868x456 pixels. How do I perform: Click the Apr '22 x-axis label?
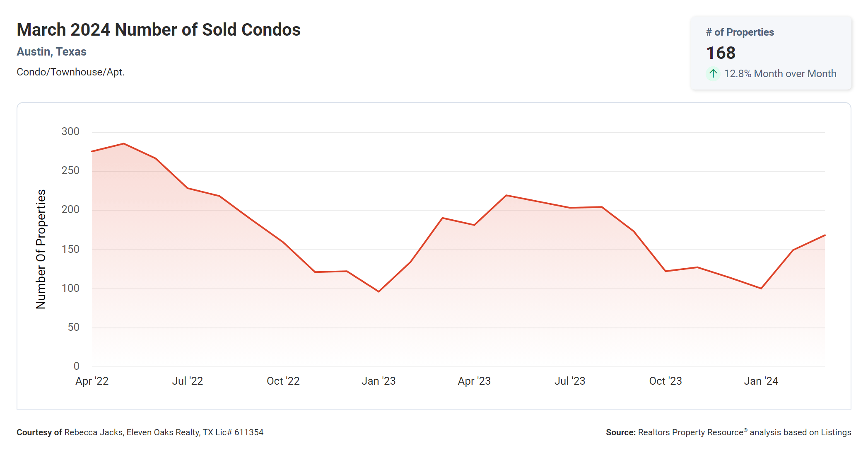[x=92, y=381]
